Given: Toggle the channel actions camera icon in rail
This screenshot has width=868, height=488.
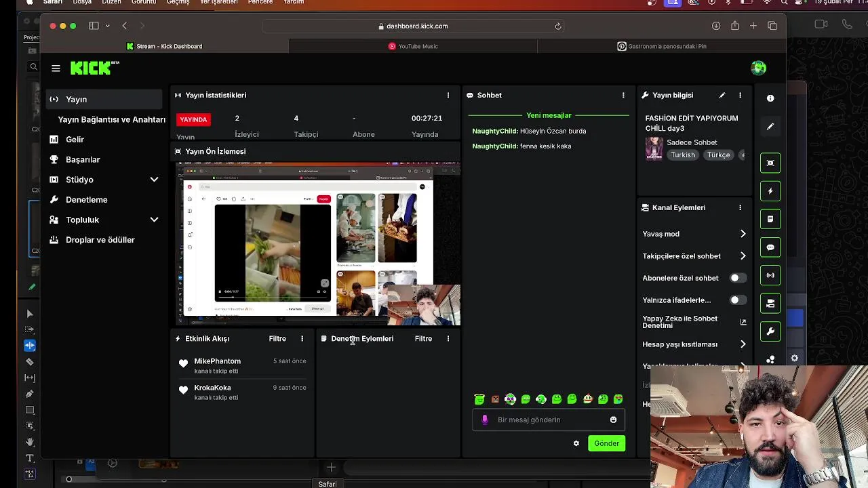Looking at the screenshot, I should pyautogui.click(x=770, y=304).
